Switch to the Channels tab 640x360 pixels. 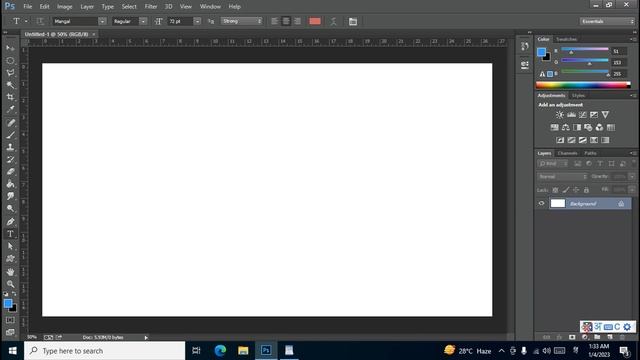(567, 153)
